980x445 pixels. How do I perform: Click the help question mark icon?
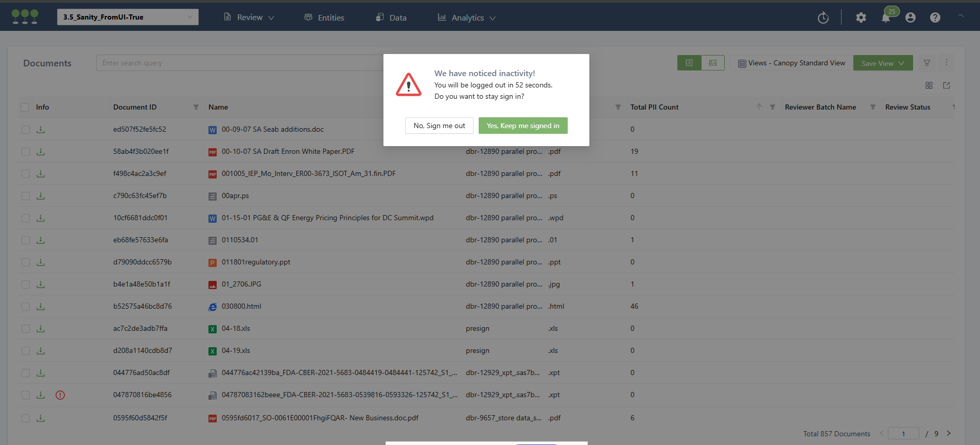pos(935,18)
